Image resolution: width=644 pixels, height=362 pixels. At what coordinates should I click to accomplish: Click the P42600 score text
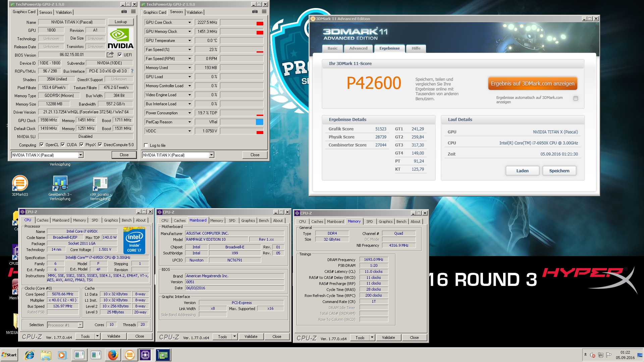point(374,83)
